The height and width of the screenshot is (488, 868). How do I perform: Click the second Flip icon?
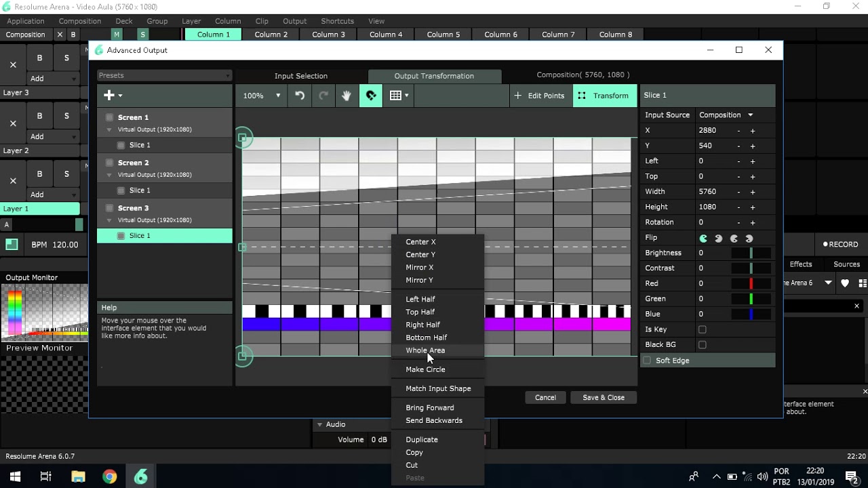coord(719,239)
